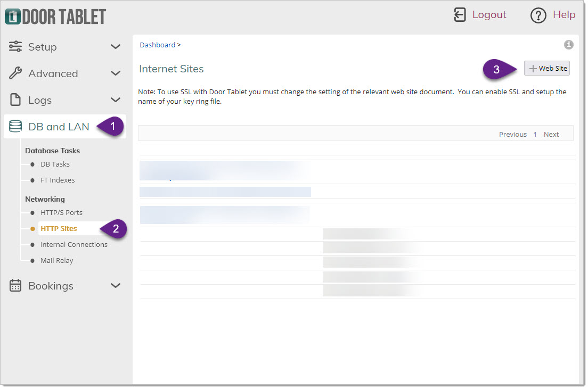
Task: Expand the Bookings section chevron
Action: [x=116, y=286]
